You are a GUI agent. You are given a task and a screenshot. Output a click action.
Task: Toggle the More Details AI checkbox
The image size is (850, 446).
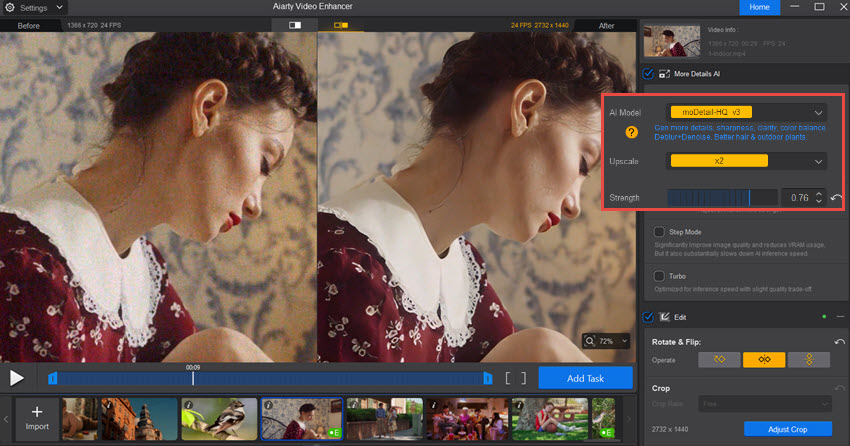click(x=648, y=74)
